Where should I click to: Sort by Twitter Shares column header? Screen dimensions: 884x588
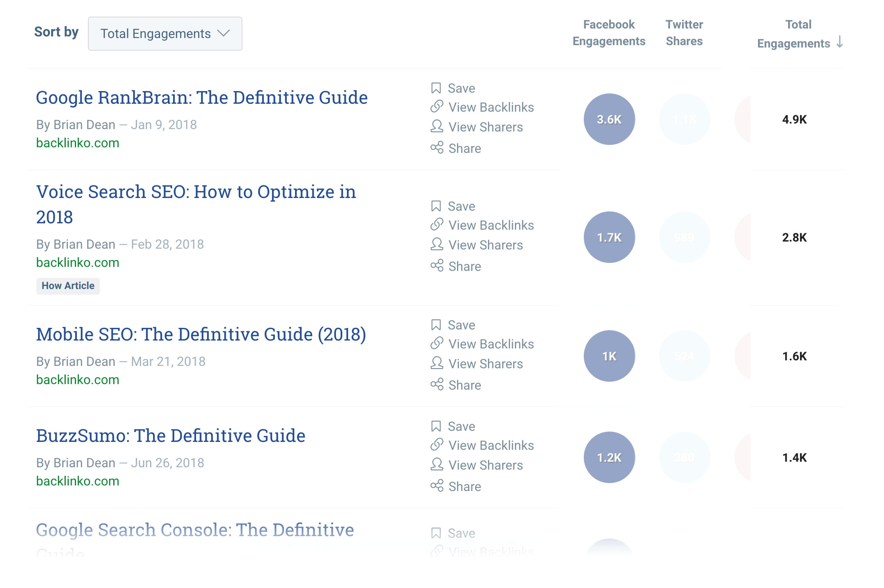point(684,33)
